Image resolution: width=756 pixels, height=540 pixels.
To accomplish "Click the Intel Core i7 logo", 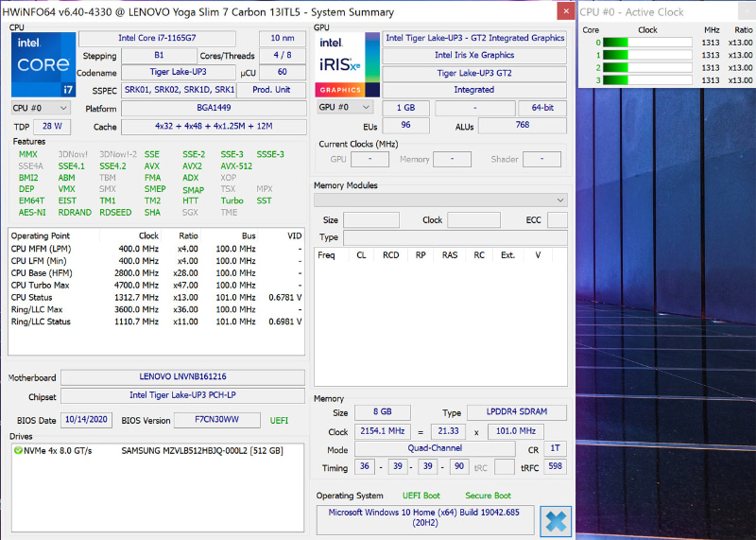I will coord(43,64).
